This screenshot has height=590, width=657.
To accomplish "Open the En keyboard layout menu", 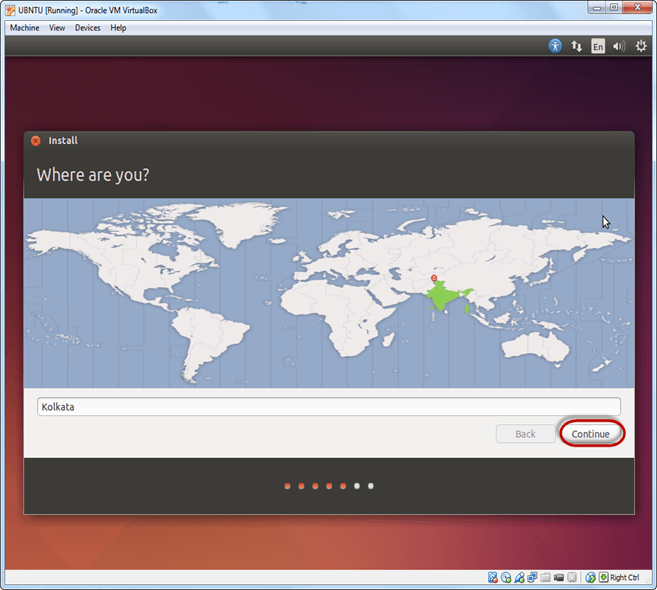I will pos(598,46).
